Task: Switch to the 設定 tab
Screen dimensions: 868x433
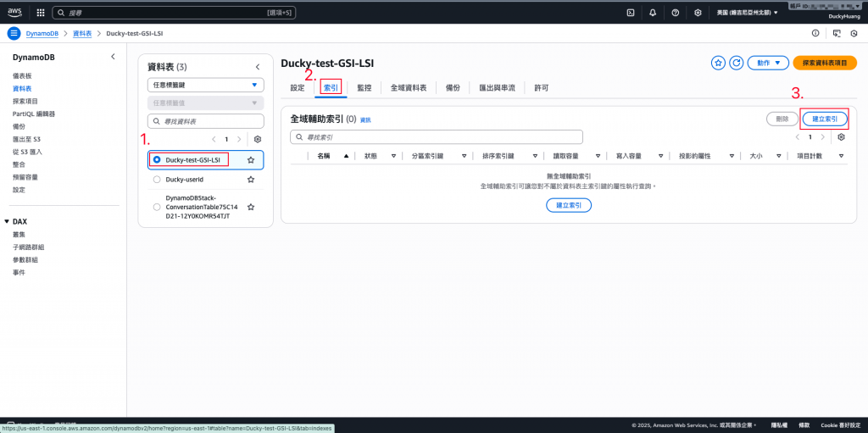Action: tap(298, 88)
